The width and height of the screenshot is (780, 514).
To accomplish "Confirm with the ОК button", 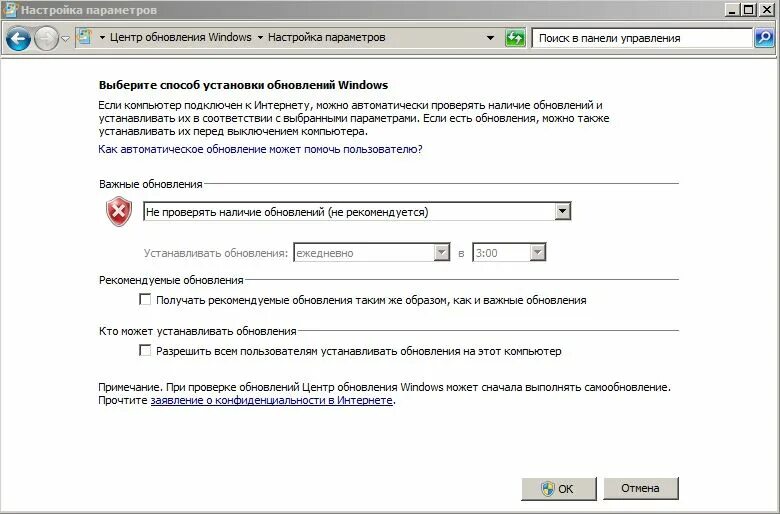I will pyautogui.click(x=559, y=489).
